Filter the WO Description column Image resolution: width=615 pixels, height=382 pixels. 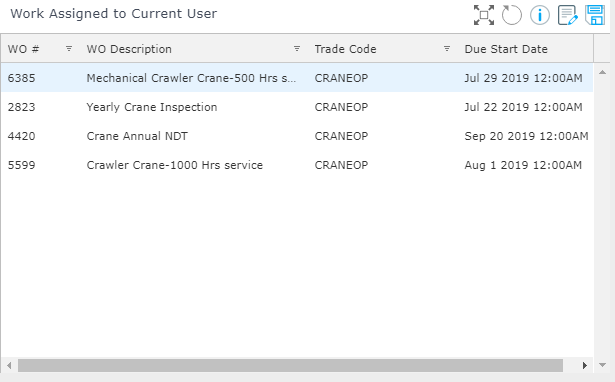[x=297, y=49]
